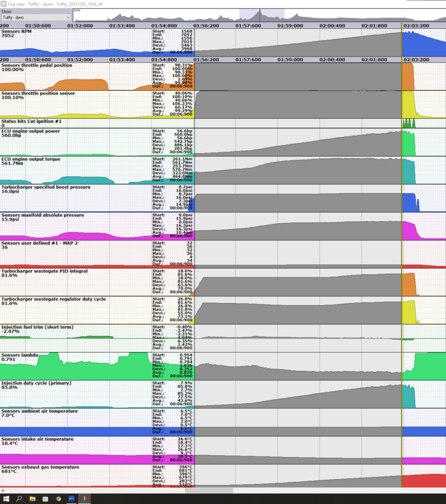The height and width of the screenshot is (504, 446).
Task: Select the Sensors throttle position sensor label
Action: 38,93
